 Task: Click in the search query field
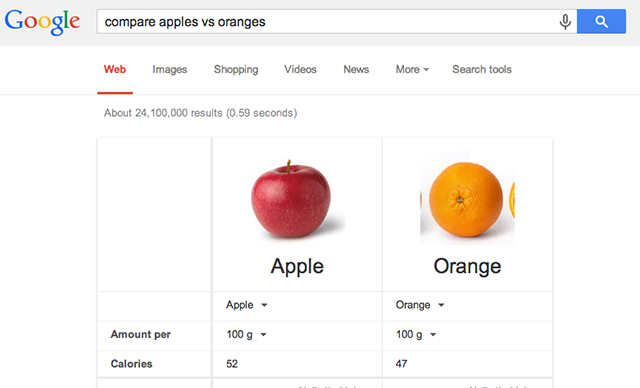tap(327, 22)
